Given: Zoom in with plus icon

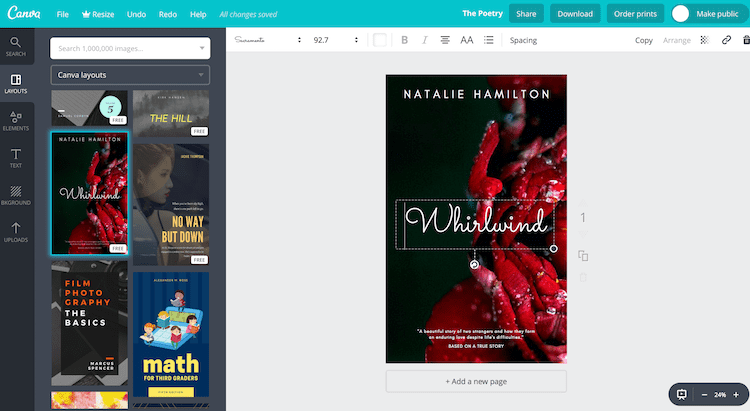Looking at the screenshot, I should click(736, 395).
